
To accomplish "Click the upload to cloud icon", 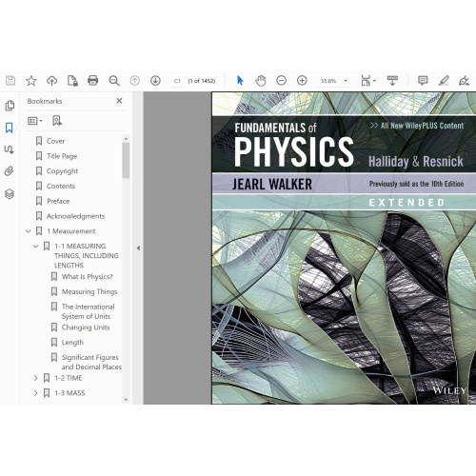I will click(x=51, y=81).
